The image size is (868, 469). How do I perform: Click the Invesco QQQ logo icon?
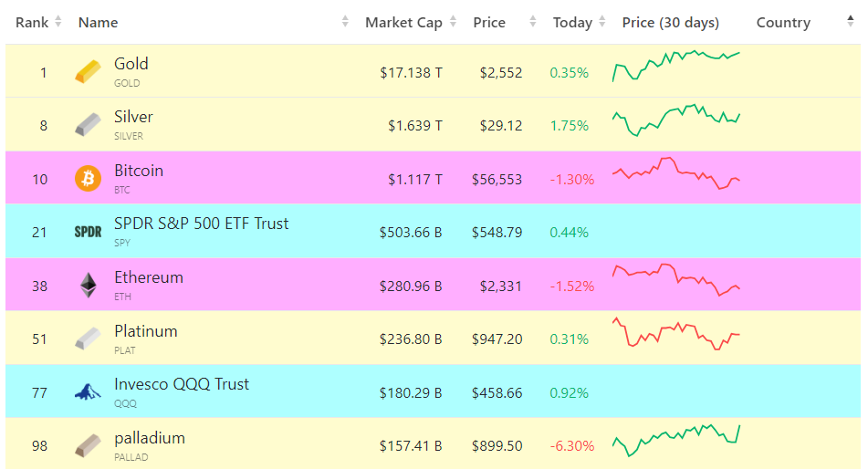point(88,392)
